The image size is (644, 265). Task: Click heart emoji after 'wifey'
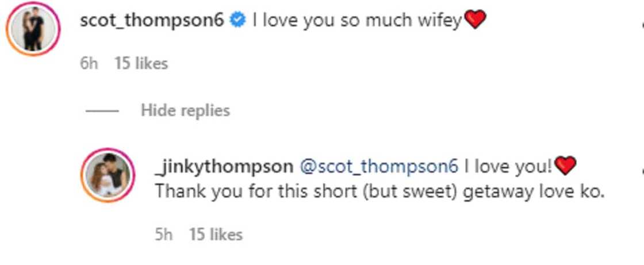[474, 21]
